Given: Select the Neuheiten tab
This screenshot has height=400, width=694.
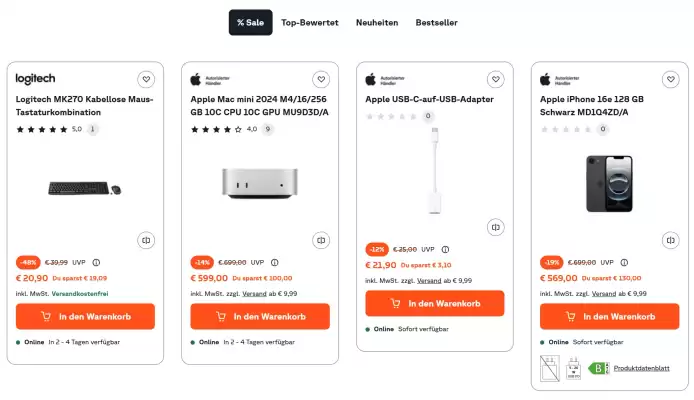Looking at the screenshot, I should coord(377,23).
